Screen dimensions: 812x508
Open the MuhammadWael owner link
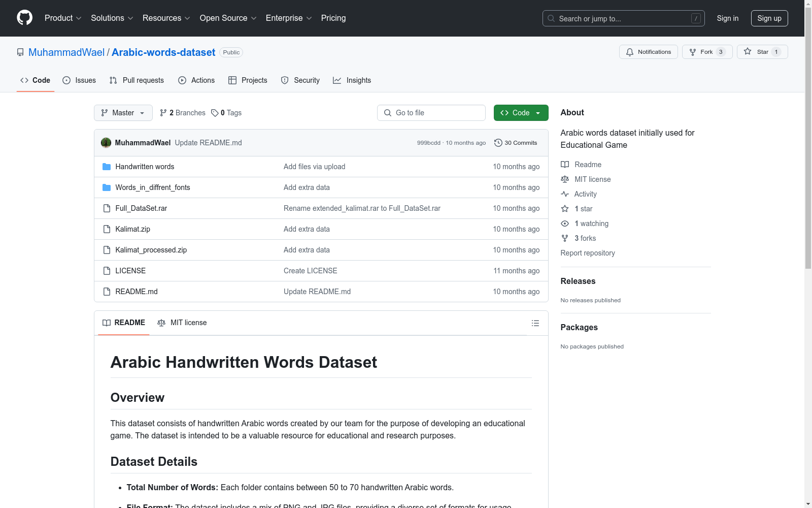[x=66, y=52]
